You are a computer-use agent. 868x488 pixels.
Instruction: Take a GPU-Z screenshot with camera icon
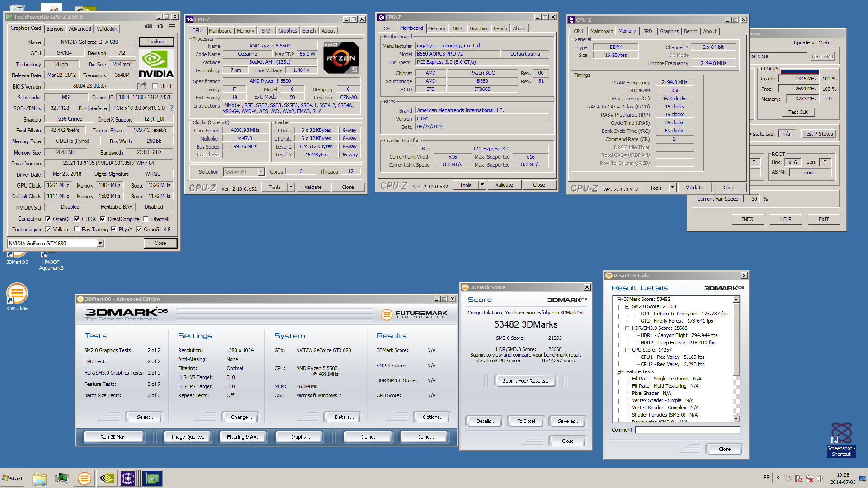[148, 27]
